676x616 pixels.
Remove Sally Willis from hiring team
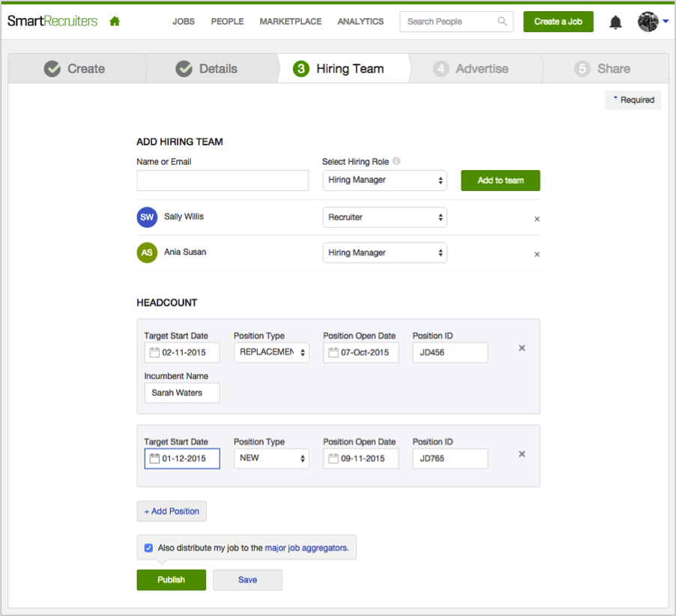click(x=537, y=219)
